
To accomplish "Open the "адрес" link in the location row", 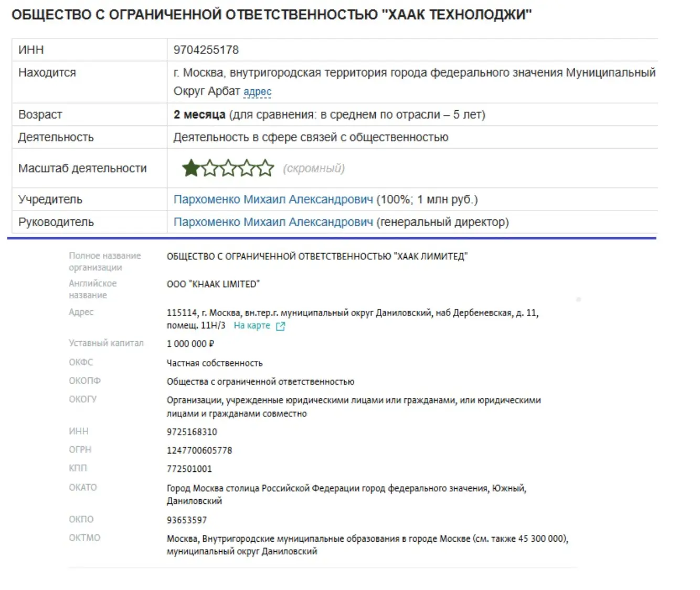I will click(257, 92).
